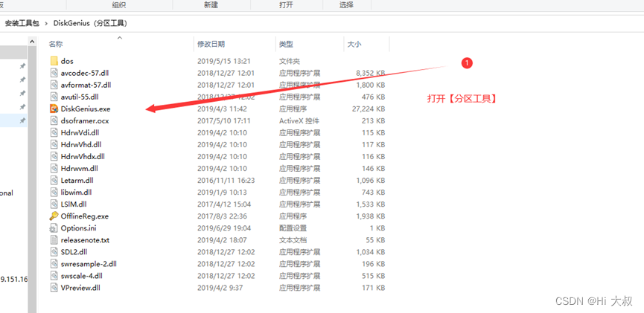Select the swscale-4.dll file name

[82, 275]
